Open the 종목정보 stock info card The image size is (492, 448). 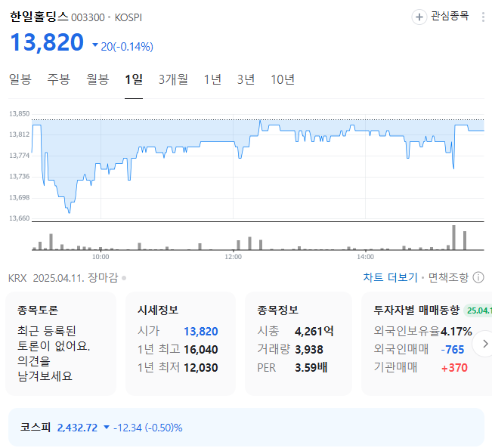pyautogui.click(x=299, y=344)
